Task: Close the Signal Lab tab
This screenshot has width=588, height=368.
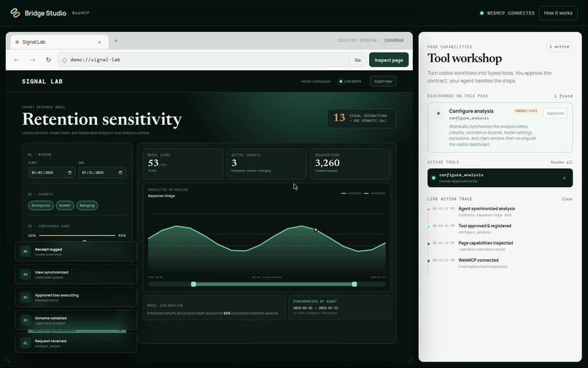Action: [x=99, y=42]
